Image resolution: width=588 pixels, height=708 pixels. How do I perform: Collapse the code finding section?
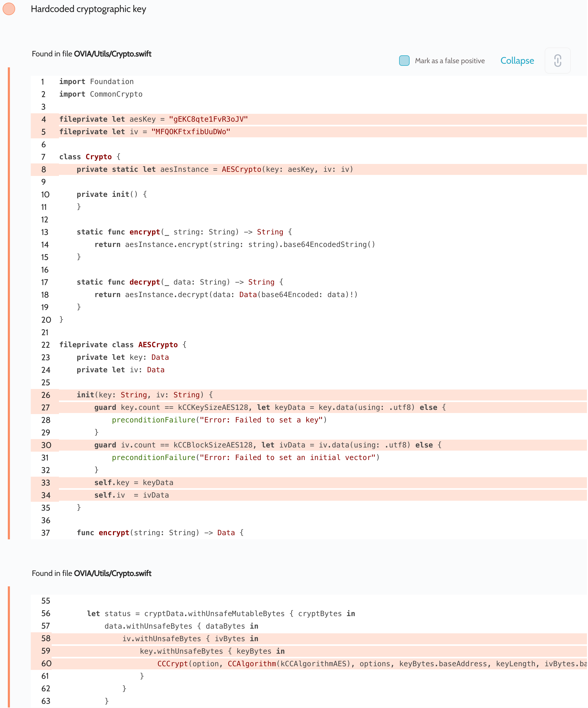[x=517, y=61]
